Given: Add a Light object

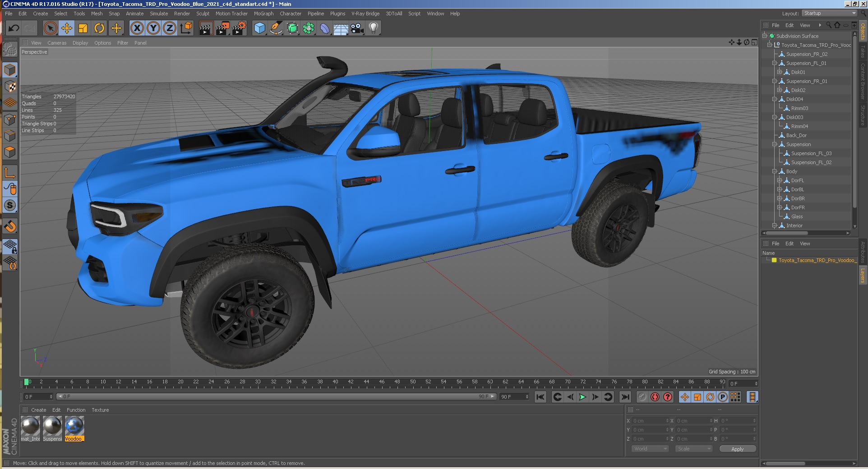Looking at the screenshot, I should tap(374, 28).
